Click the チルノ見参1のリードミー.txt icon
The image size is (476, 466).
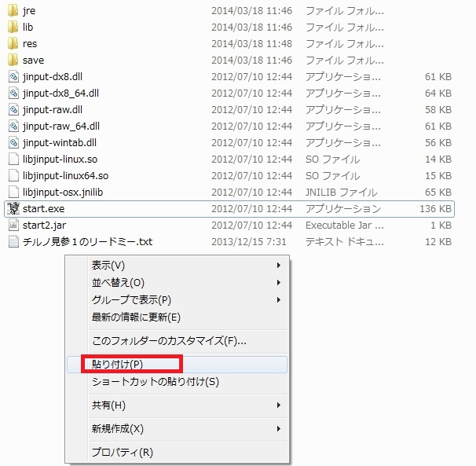(13, 242)
